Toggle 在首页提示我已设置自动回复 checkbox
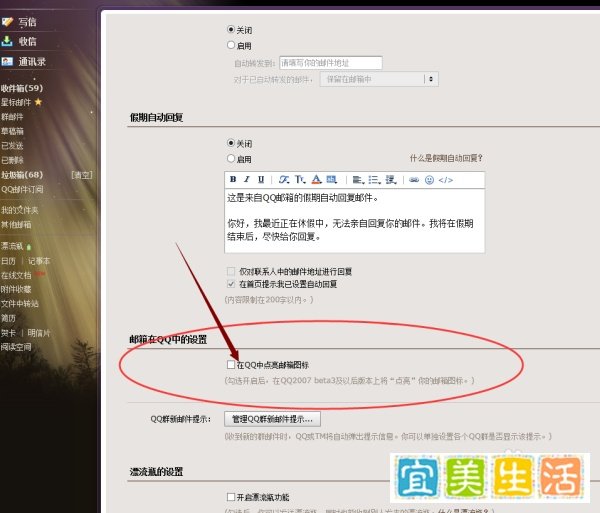This screenshot has width=600, height=513. [x=231, y=284]
